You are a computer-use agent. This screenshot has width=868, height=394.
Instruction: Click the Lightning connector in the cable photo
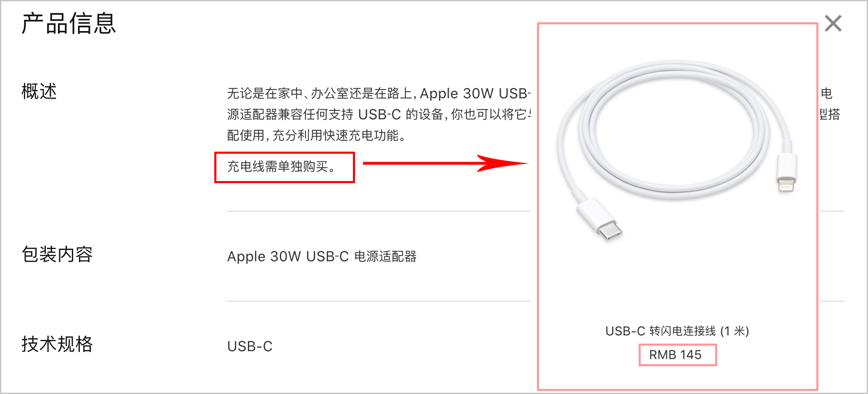point(786,173)
